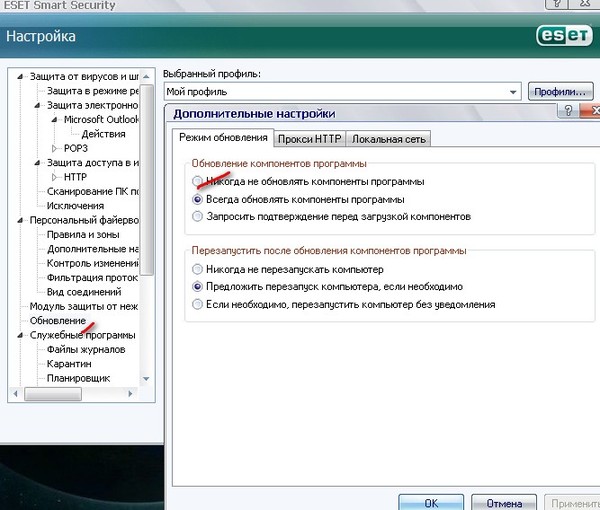Select HTTP label in tree
The image size is (600, 510).
[75, 177]
